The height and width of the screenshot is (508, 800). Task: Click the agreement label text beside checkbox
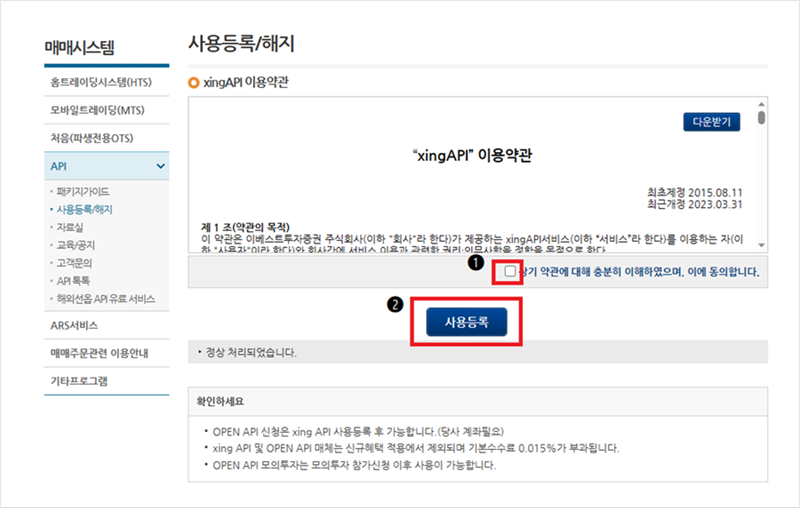coord(639,272)
